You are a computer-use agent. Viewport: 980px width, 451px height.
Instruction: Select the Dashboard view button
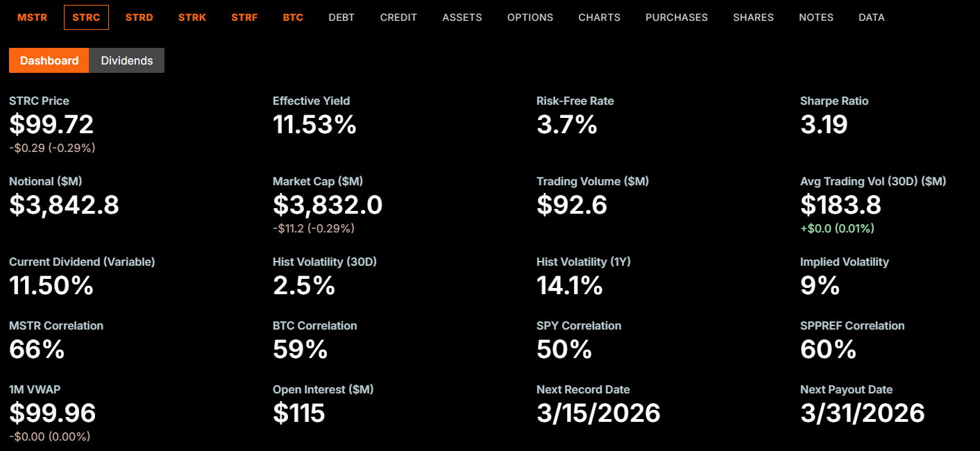click(49, 60)
